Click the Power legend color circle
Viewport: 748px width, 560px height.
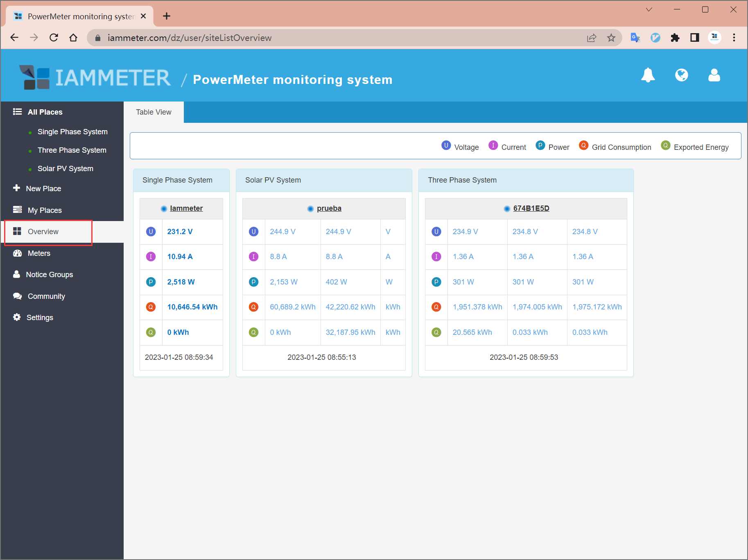click(540, 146)
